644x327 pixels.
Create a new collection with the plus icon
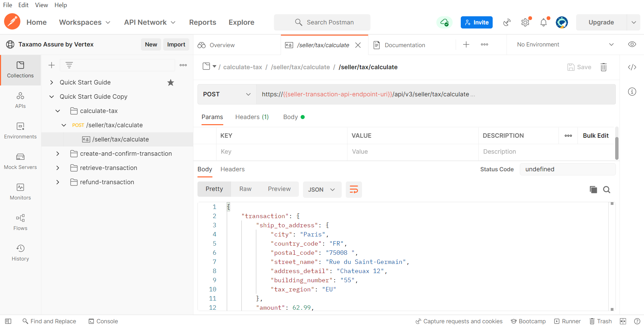point(52,65)
